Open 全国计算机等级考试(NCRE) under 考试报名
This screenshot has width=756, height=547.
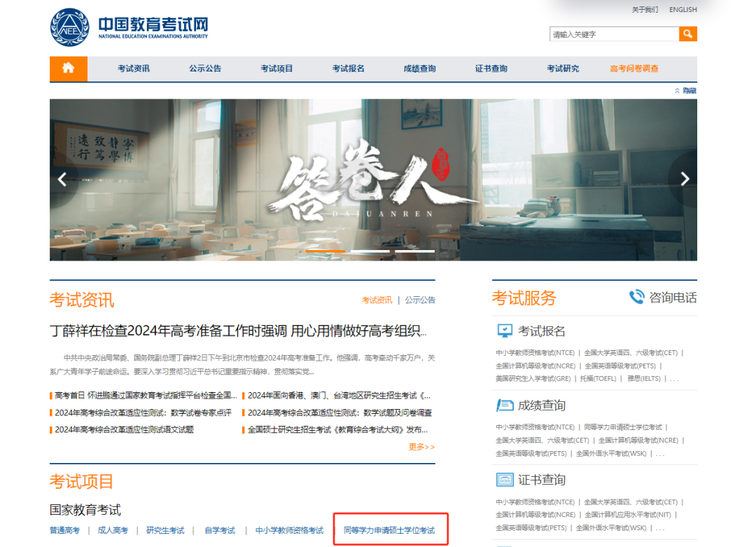click(x=535, y=366)
